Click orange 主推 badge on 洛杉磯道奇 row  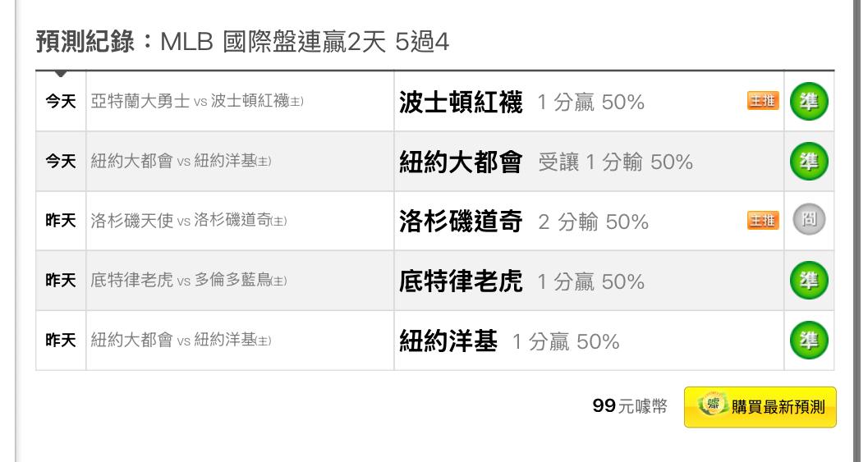pyautogui.click(x=763, y=220)
